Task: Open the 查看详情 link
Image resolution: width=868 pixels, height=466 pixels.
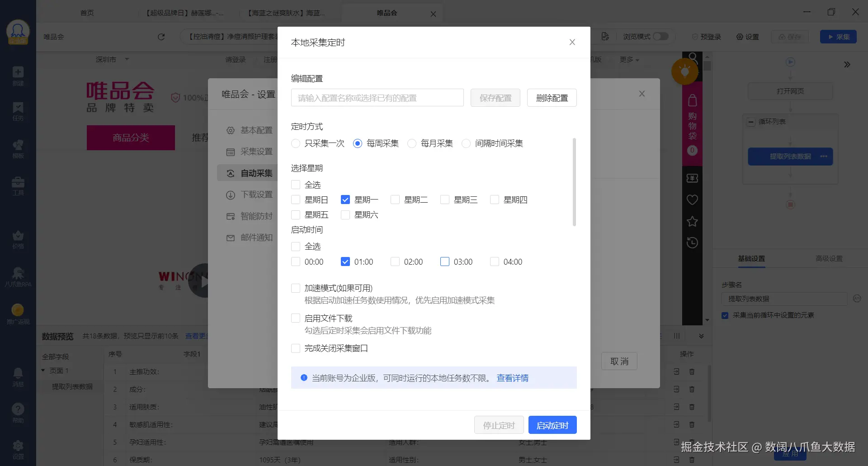Action: click(513, 378)
